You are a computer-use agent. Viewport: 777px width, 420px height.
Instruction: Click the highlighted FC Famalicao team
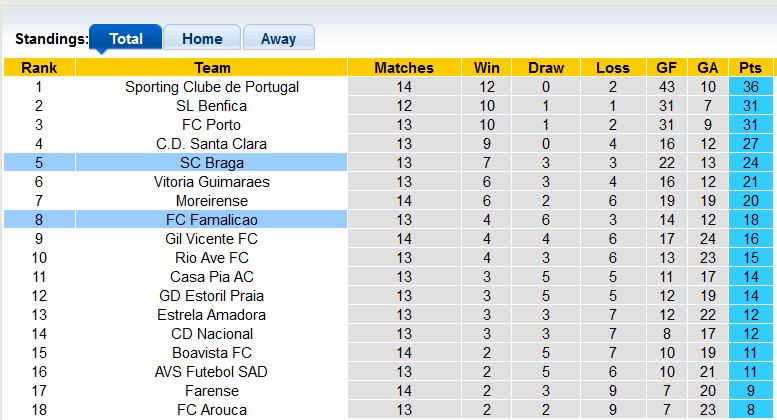pyautogui.click(x=212, y=220)
